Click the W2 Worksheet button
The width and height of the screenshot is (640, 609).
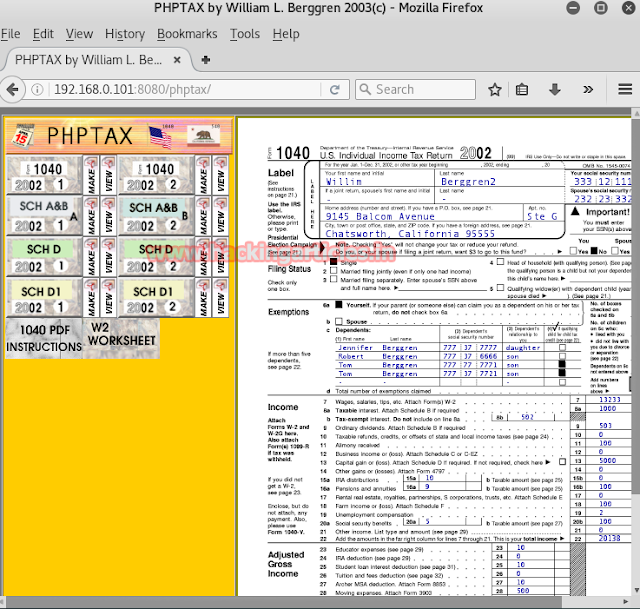click(121, 334)
